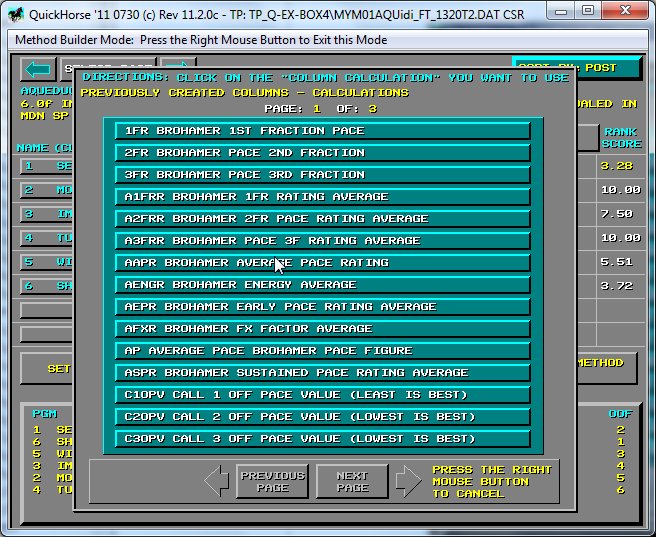Click the QuickHorse title bar app icon
Image resolution: width=656 pixels, height=537 pixels.
(x=20, y=13)
